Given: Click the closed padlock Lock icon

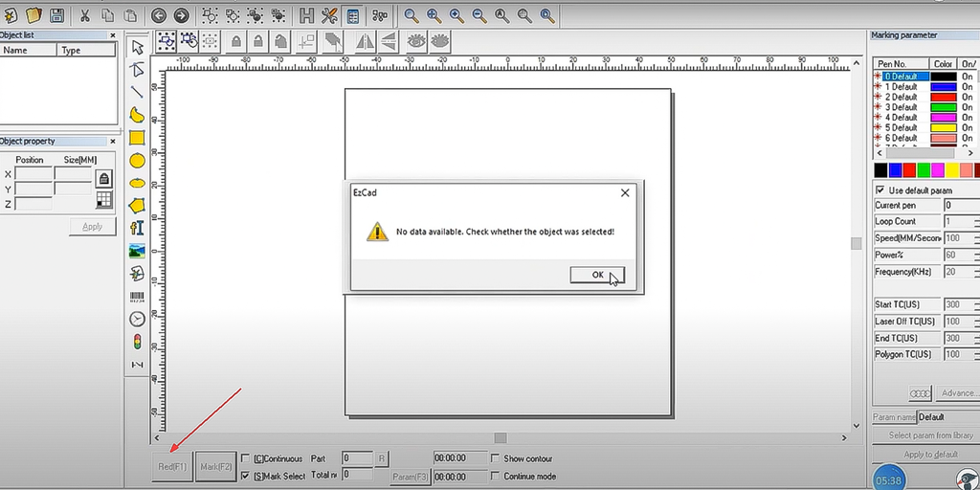Looking at the screenshot, I should click(x=236, y=42).
